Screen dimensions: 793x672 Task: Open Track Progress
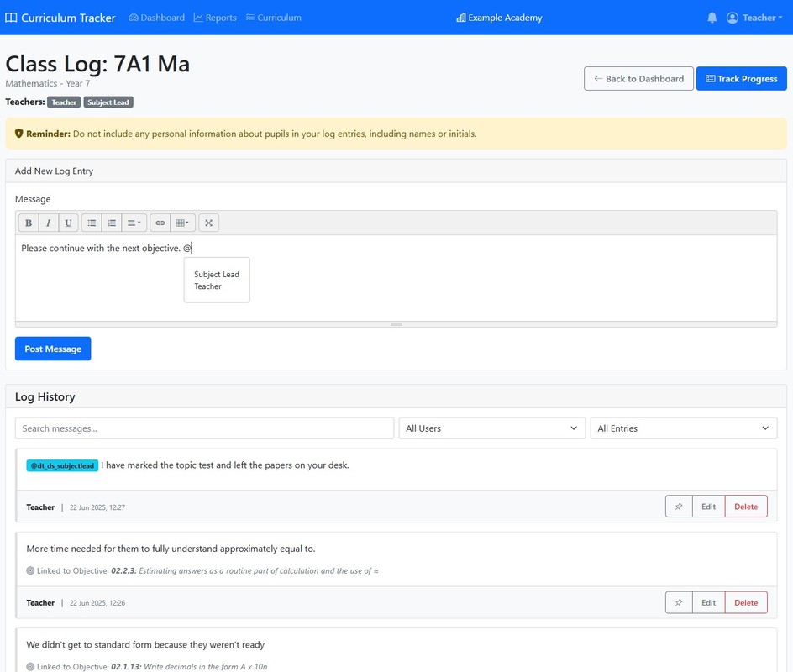[x=742, y=79]
